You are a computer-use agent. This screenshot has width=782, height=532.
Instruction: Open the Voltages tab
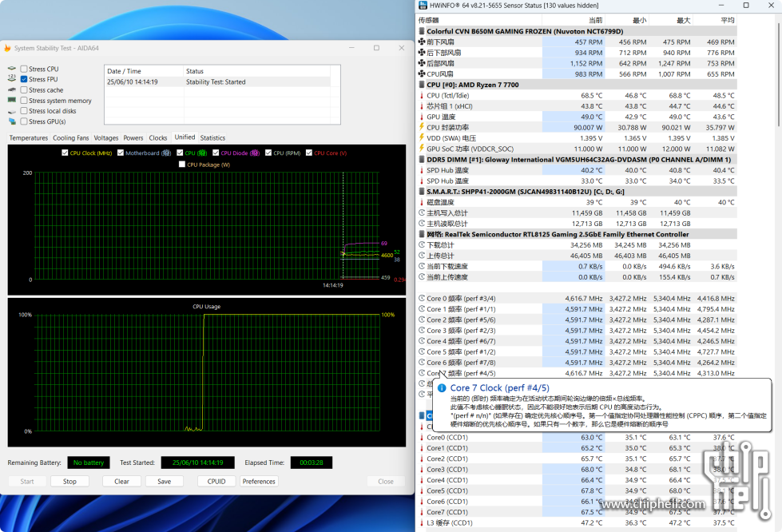pos(106,137)
